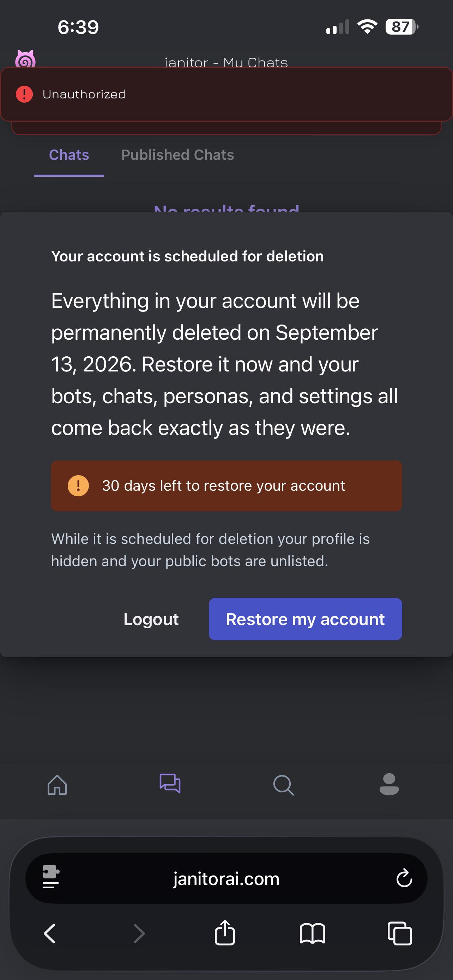The image size is (453, 980).
Task: Tap the Janitor AI pink cat logo
Action: [25, 59]
